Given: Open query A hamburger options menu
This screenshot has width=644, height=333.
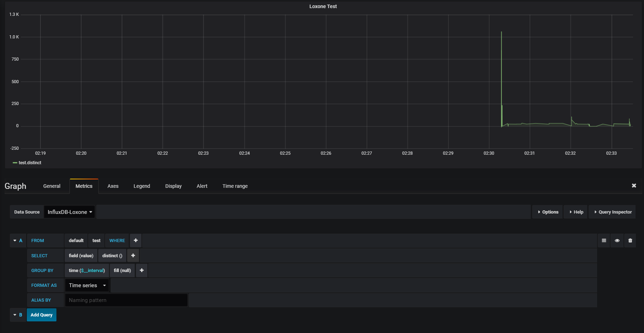Looking at the screenshot, I should pyautogui.click(x=604, y=241).
